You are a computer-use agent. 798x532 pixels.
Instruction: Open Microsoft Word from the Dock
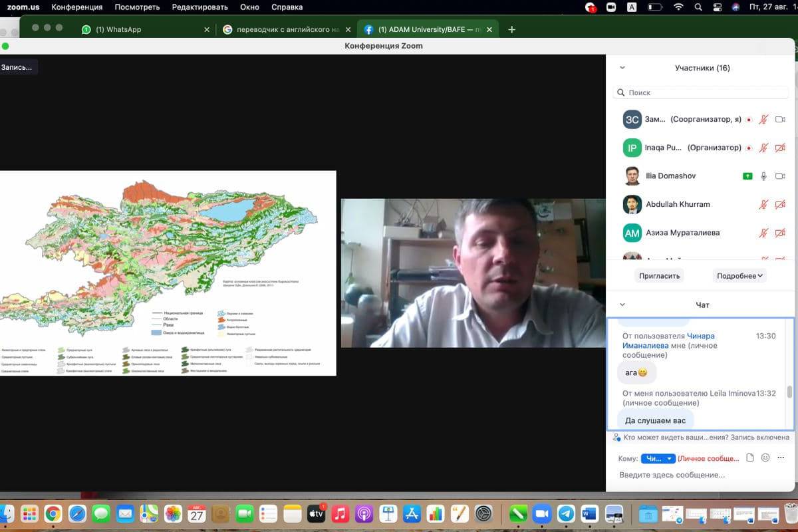(590, 513)
